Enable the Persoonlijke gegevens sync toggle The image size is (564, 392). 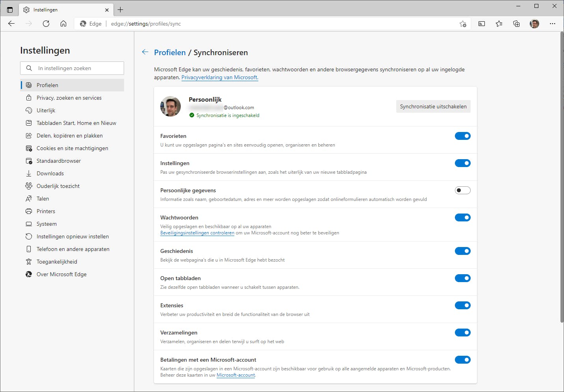[x=462, y=190]
